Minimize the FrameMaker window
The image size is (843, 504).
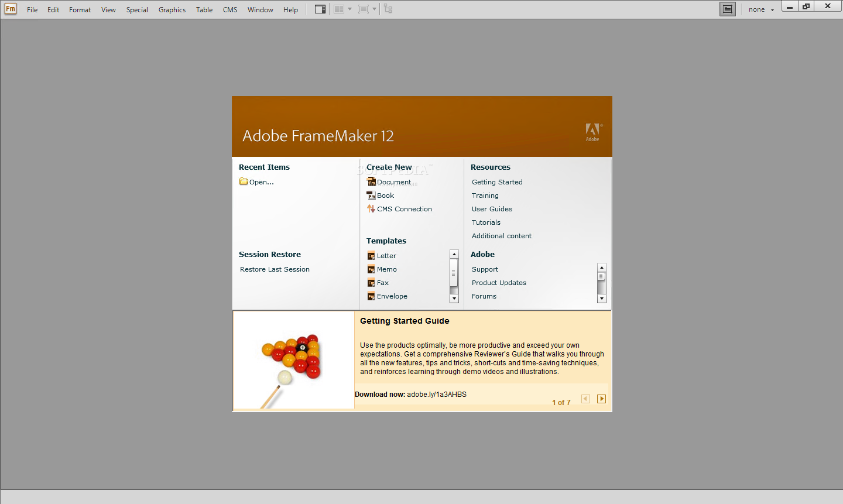click(790, 6)
